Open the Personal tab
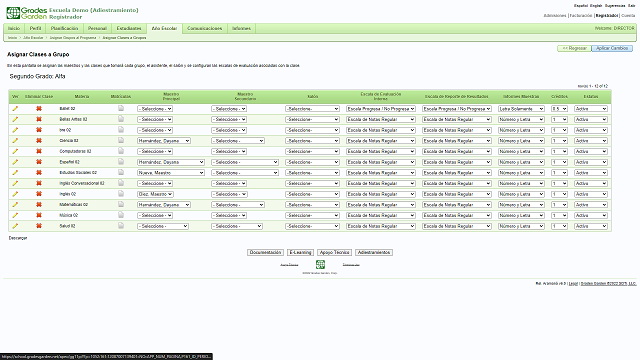The height and width of the screenshot is (360, 640). [98, 29]
